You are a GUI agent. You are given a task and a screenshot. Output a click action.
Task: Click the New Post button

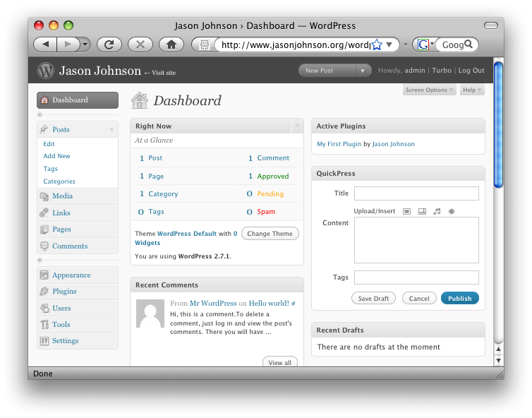[327, 71]
